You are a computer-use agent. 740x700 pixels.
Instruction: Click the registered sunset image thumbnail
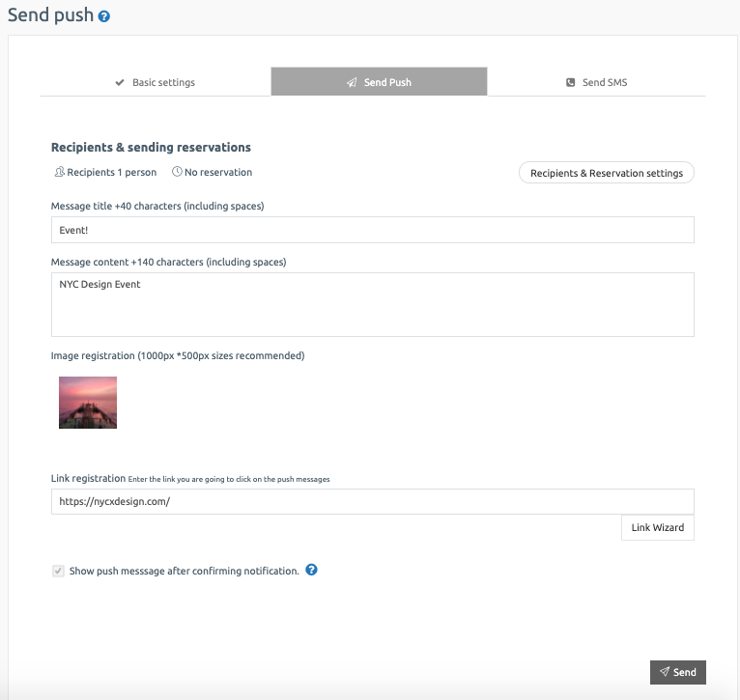point(88,403)
